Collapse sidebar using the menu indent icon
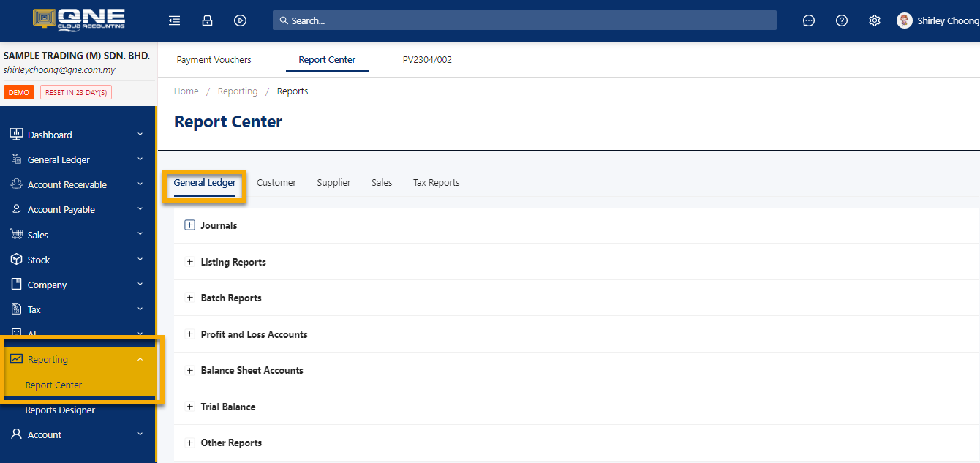This screenshot has height=463, width=980. pyautogui.click(x=174, y=20)
